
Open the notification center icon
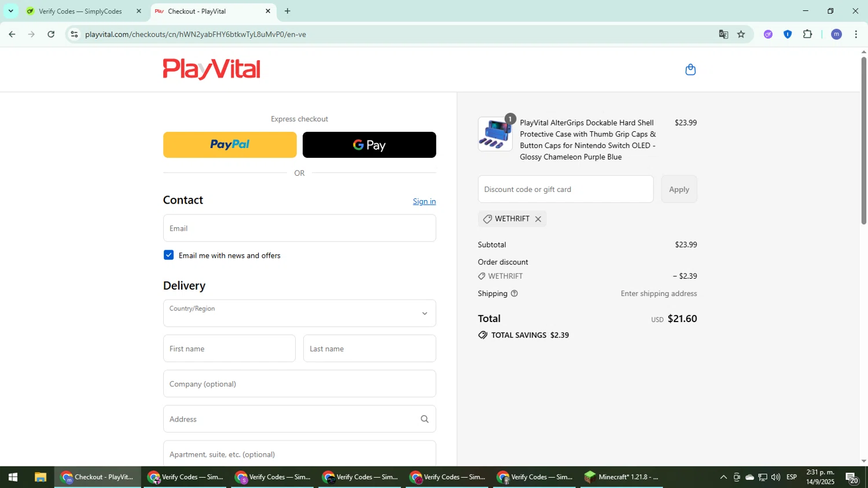coord(852,478)
